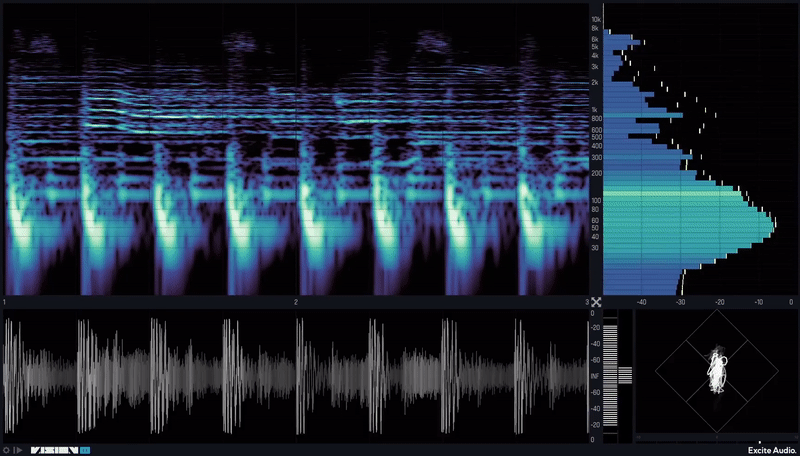Click the 300 frequency label

click(595, 158)
